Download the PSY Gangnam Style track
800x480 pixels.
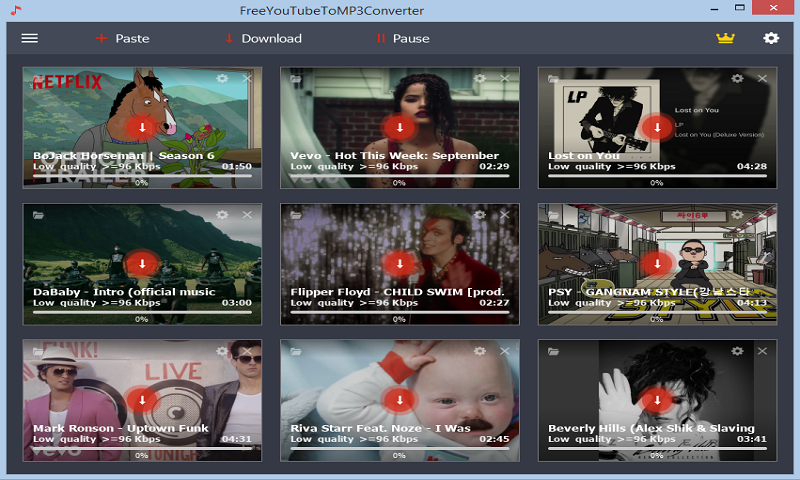(x=657, y=264)
